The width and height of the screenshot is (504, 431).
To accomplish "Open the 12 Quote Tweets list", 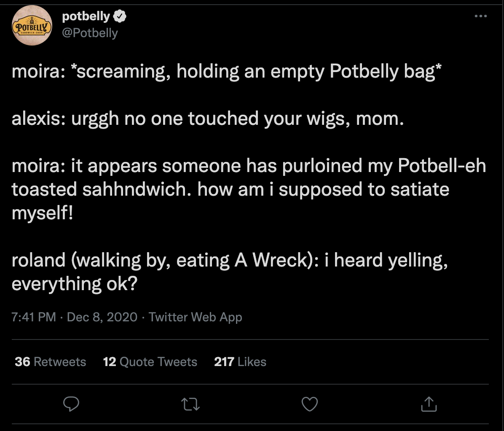I will click(150, 362).
